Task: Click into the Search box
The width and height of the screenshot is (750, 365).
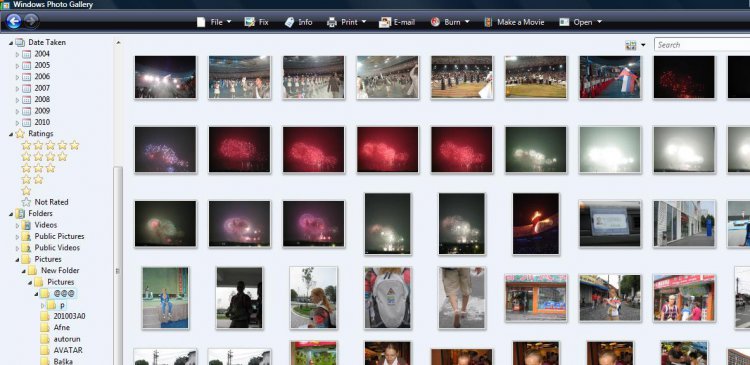Action: [702, 45]
